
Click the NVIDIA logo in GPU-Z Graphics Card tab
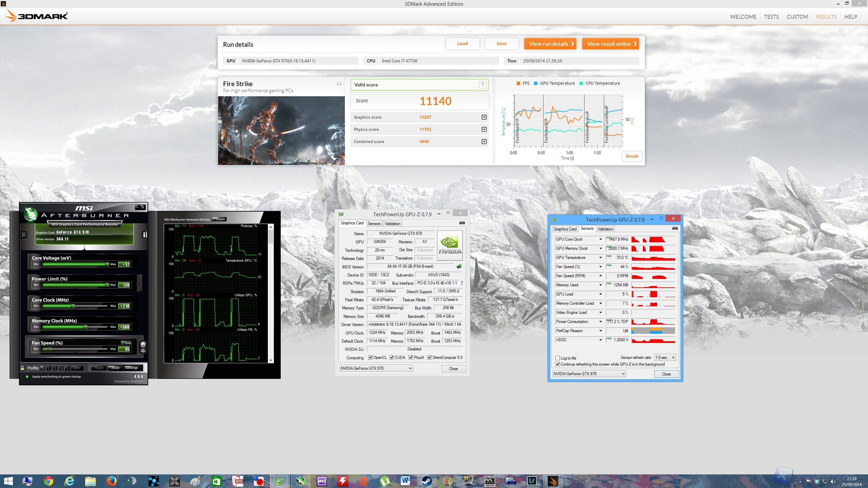point(450,245)
